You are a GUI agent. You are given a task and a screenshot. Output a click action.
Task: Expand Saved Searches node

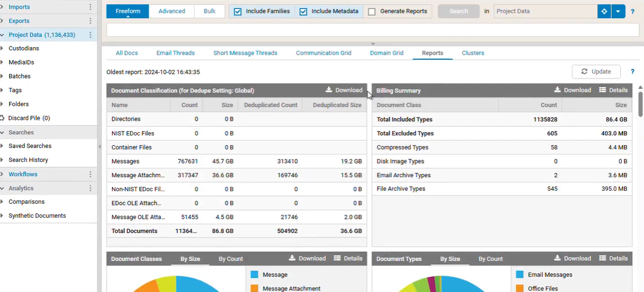tap(2, 146)
